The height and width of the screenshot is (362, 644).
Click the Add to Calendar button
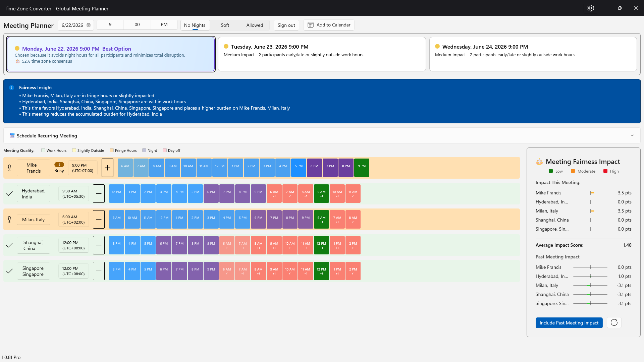pyautogui.click(x=329, y=25)
